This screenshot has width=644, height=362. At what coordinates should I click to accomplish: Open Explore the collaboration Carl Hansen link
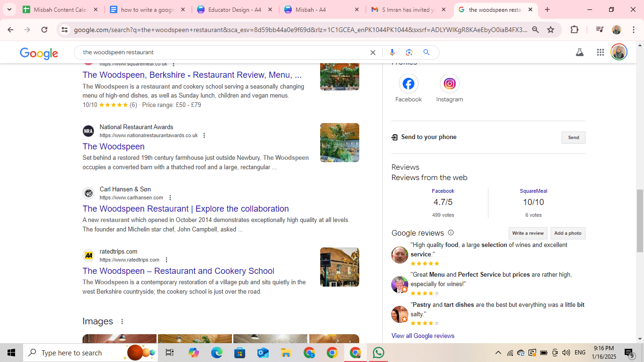pos(186,209)
